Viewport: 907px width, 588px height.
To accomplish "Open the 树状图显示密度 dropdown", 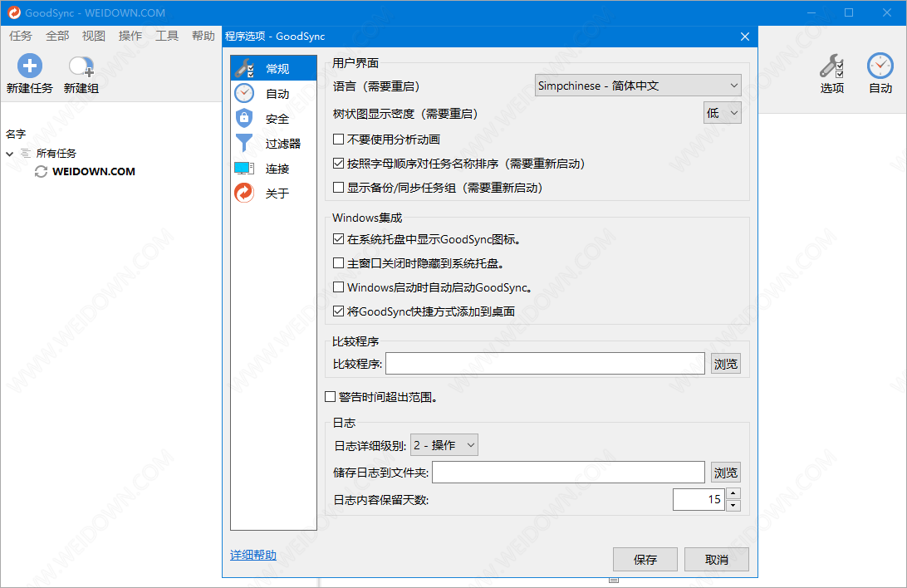I will [x=722, y=113].
